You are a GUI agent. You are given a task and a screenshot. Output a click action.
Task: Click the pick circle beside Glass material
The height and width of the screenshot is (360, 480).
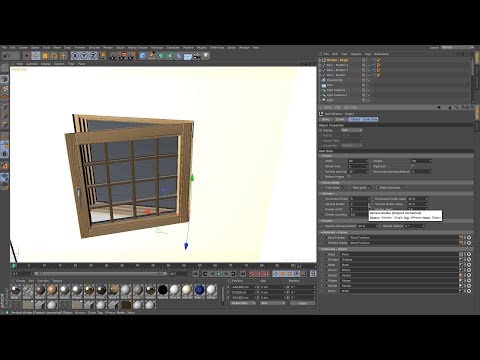(469, 254)
